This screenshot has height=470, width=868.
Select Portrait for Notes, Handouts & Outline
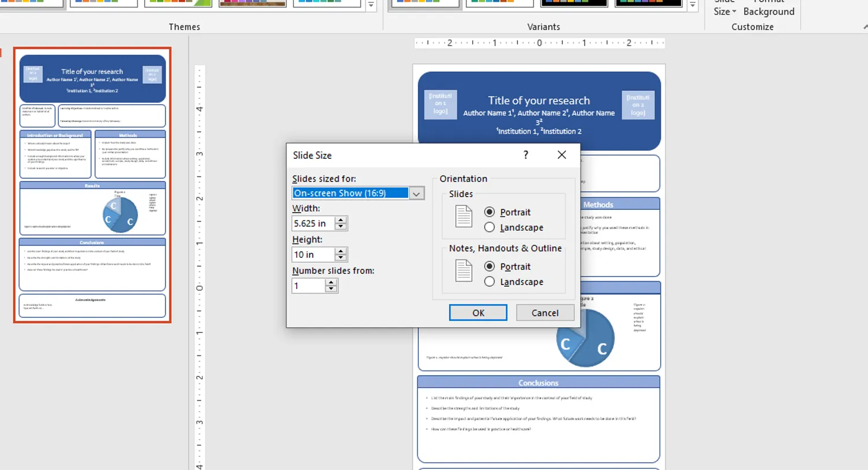507,267
